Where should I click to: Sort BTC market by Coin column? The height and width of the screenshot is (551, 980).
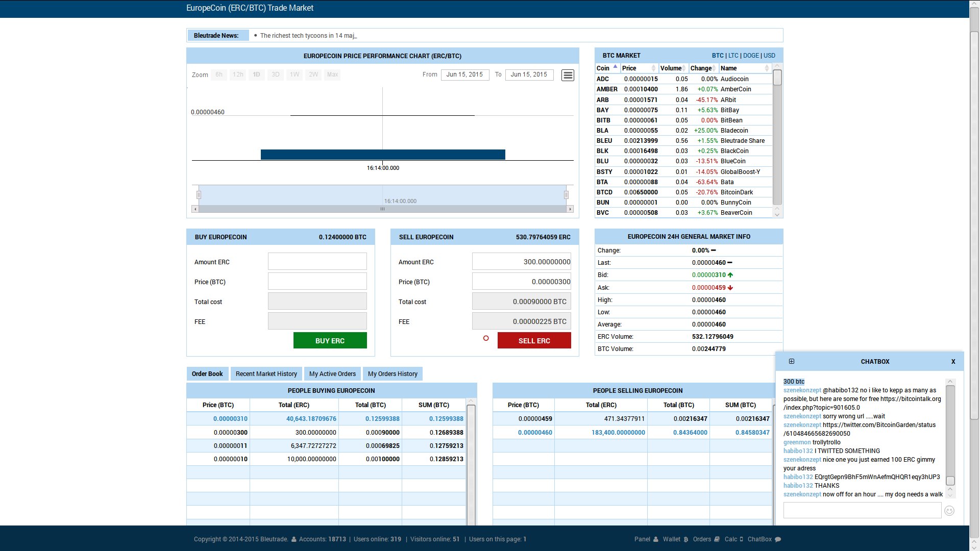pos(607,68)
